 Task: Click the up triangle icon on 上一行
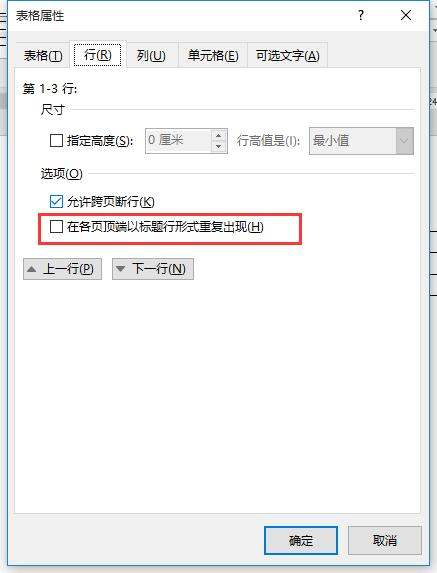click(x=32, y=269)
